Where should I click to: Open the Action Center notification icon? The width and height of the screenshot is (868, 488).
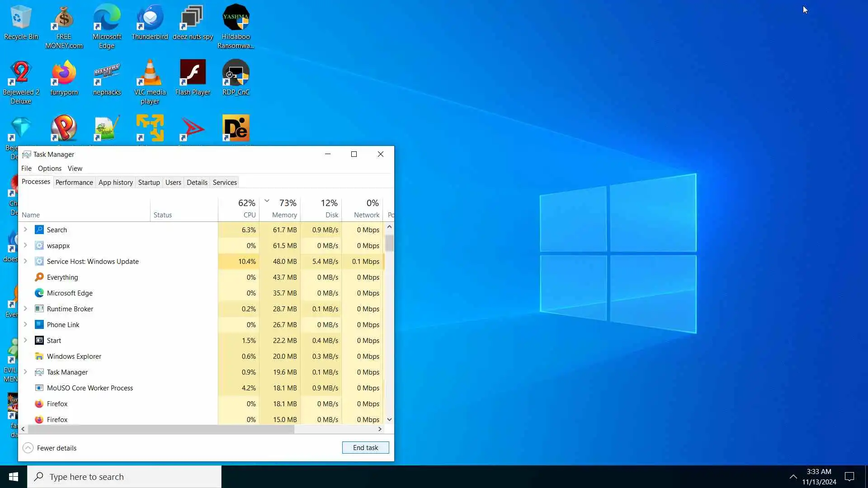[x=849, y=477]
